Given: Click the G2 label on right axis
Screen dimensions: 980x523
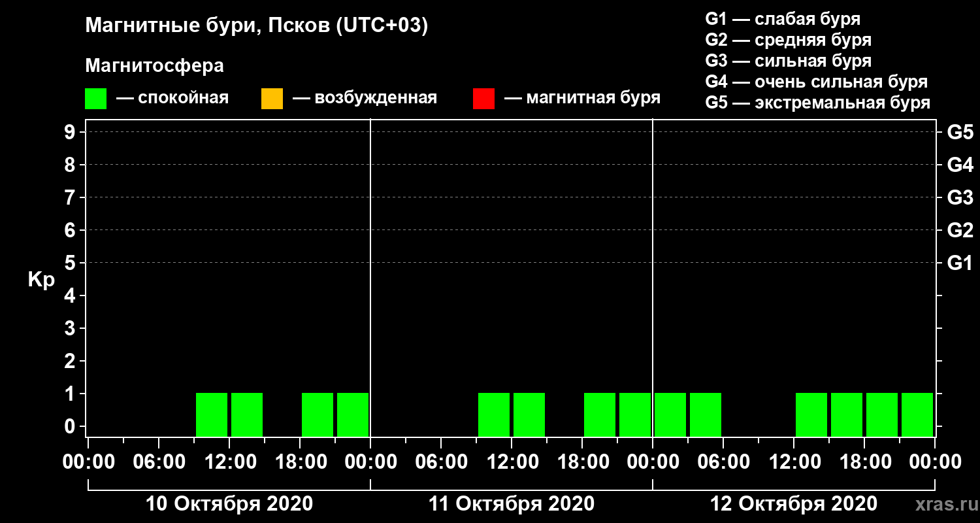Looking at the screenshot, I should 960,230.
